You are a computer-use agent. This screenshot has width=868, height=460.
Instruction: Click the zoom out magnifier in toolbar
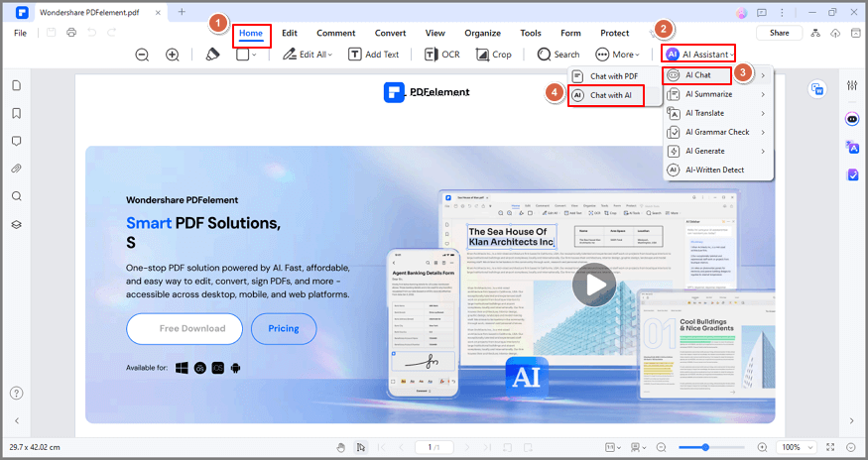pos(142,55)
